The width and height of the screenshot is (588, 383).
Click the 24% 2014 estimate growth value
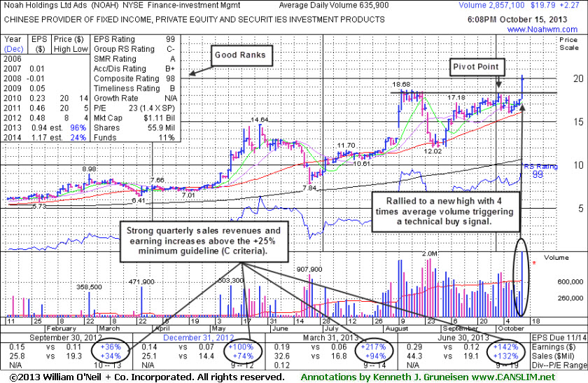click(78, 137)
